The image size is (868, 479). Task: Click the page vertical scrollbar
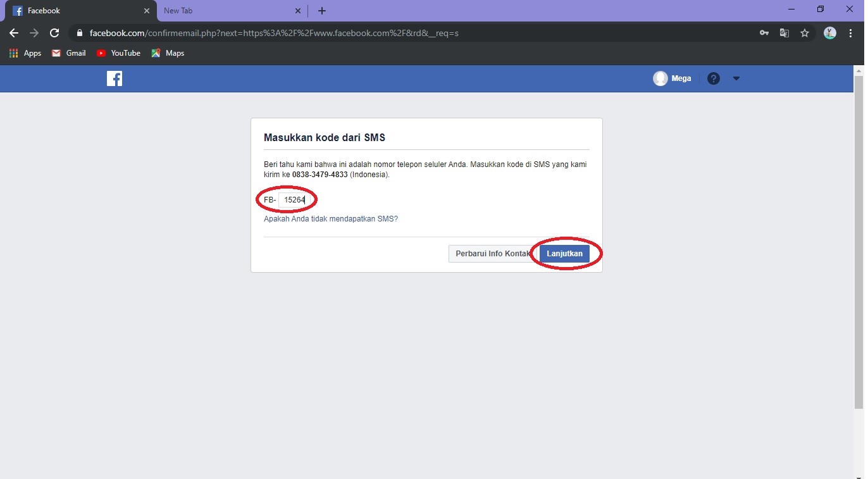click(859, 244)
